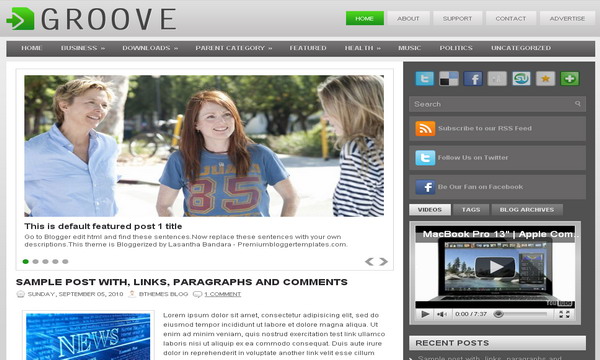
Task: Click the Twitter bird icon beside Follow Us
Action: point(425,158)
